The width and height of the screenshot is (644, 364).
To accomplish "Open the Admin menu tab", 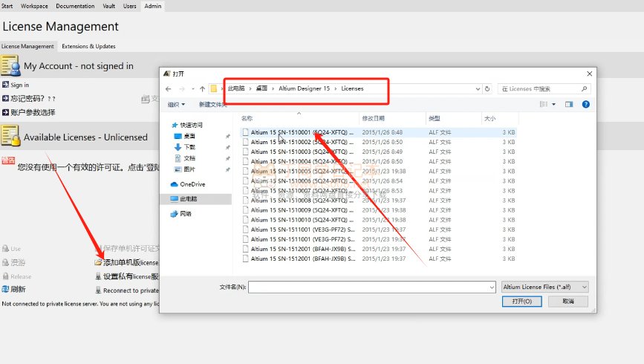I will tap(152, 6).
